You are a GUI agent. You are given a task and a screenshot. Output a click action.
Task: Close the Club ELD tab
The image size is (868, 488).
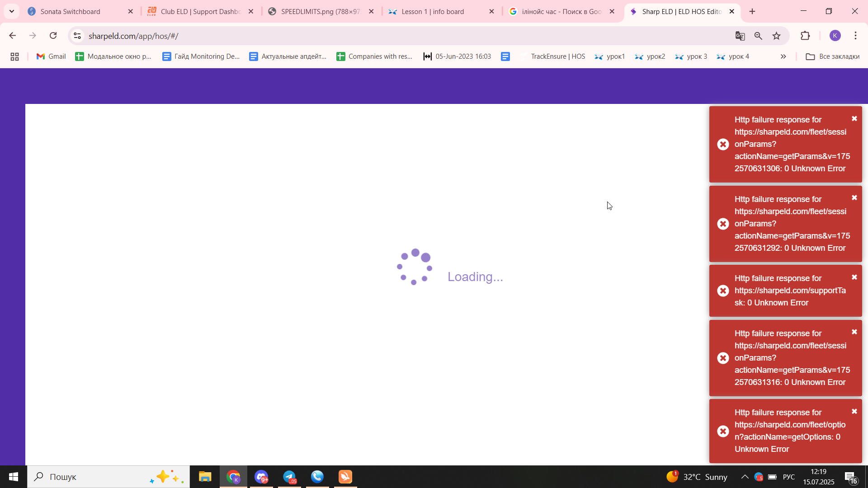tap(251, 11)
